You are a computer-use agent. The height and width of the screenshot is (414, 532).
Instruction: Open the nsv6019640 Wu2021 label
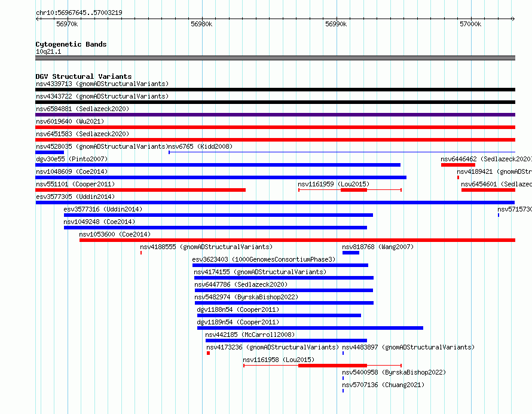[x=70, y=121]
